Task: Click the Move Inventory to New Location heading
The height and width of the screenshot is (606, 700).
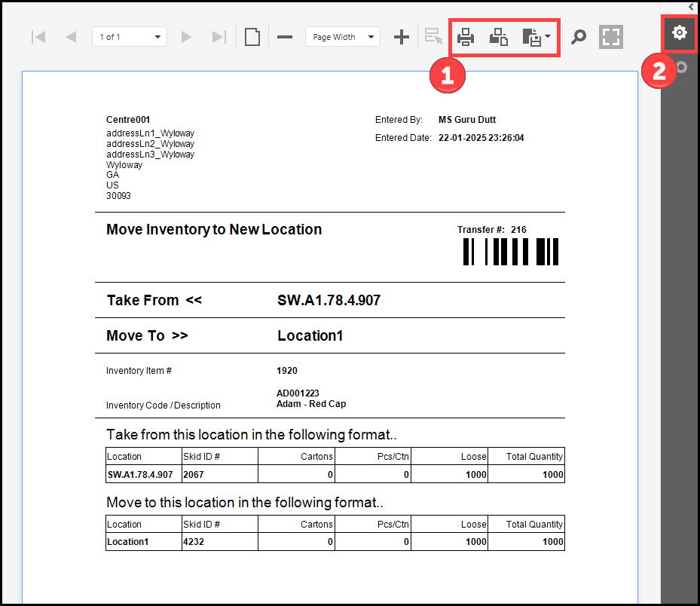Action: (x=214, y=230)
